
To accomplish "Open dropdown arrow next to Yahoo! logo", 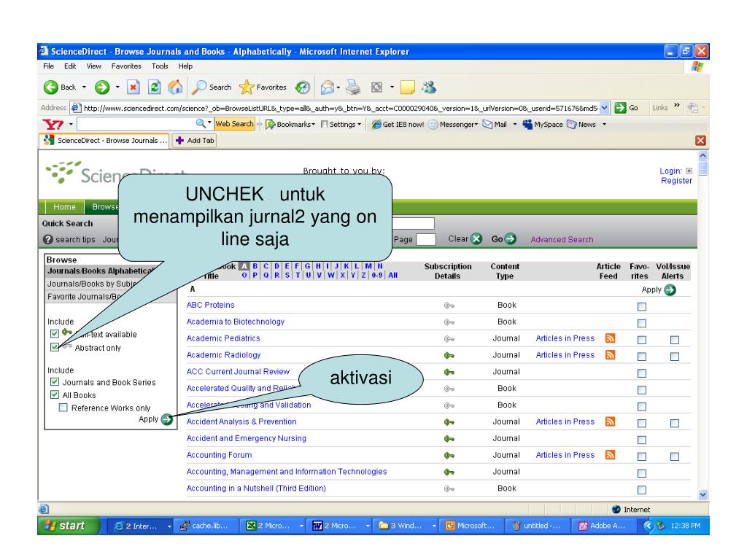I will 71,124.
